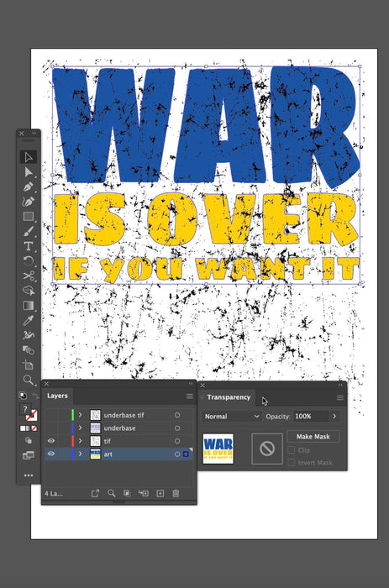Image resolution: width=389 pixels, height=588 pixels.
Task: Select the Layers tab
Action: coord(57,396)
